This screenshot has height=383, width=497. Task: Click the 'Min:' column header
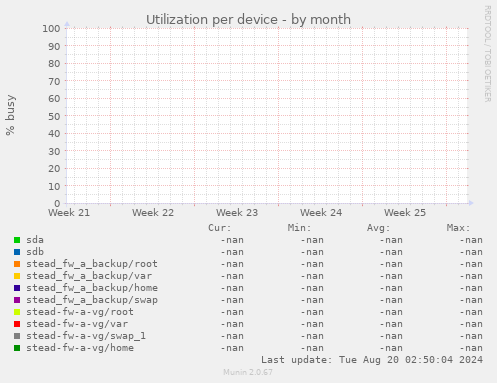[299, 228]
